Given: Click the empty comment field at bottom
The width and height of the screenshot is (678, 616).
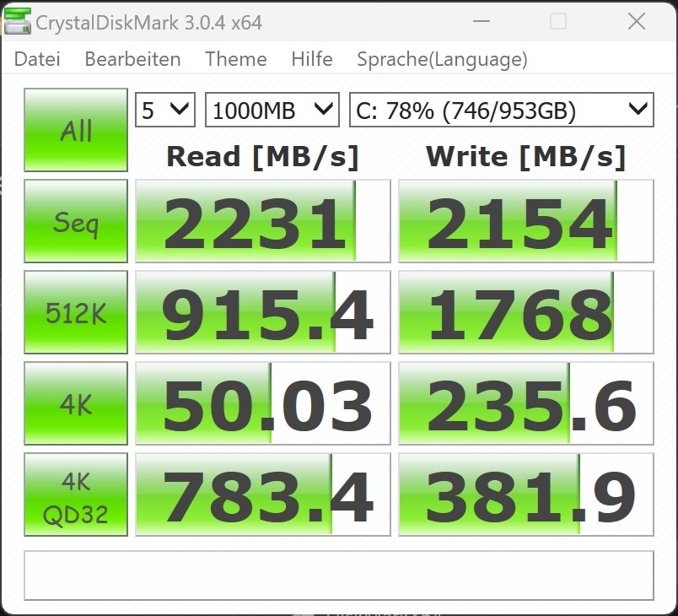Looking at the screenshot, I should (339, 575).
